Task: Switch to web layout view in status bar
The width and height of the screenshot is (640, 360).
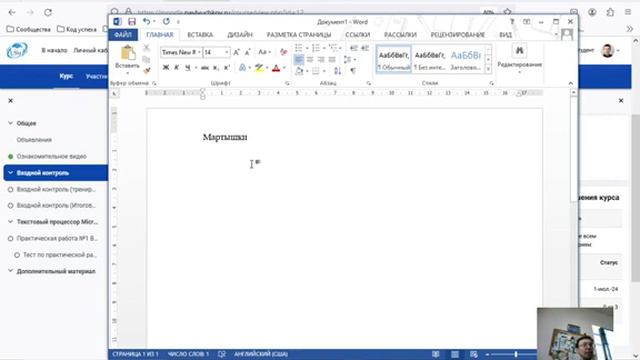Action: [x=473, y=354]
